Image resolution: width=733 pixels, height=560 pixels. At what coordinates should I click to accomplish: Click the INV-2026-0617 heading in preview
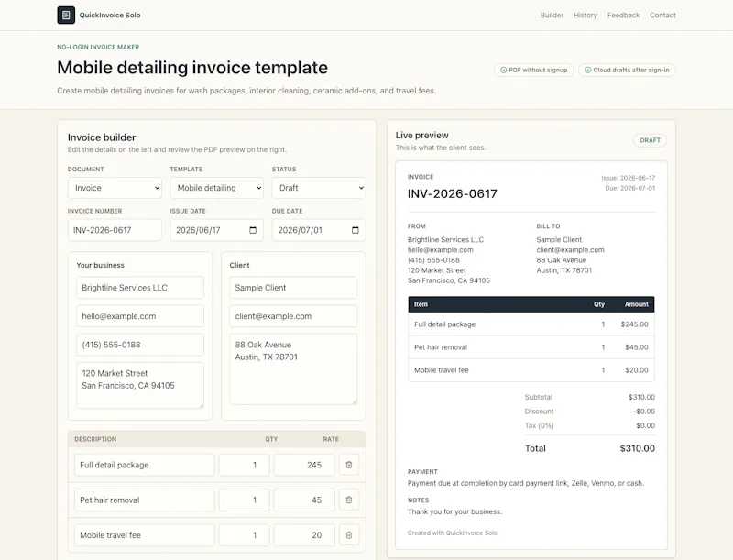pyautogui.click(x=452, y=193)
